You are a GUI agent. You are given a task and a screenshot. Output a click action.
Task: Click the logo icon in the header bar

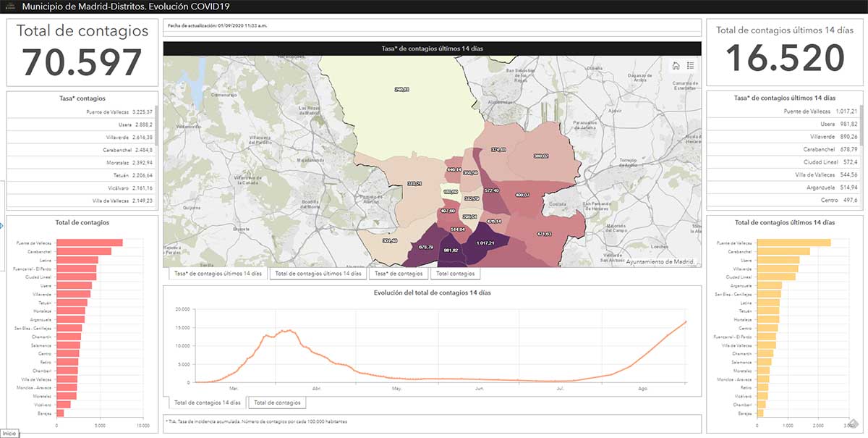click(x=10, y=7)
